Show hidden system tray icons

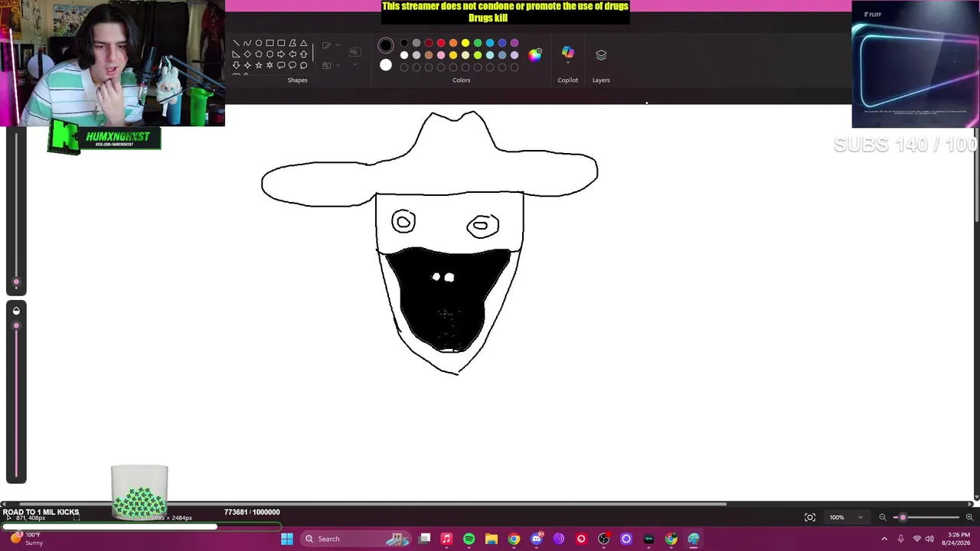[884, 539]
